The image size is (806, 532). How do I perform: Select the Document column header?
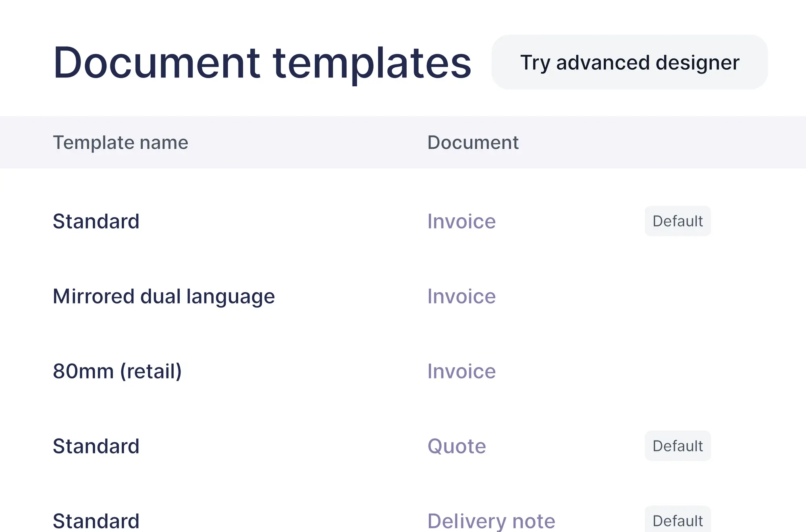coord(473,142)
